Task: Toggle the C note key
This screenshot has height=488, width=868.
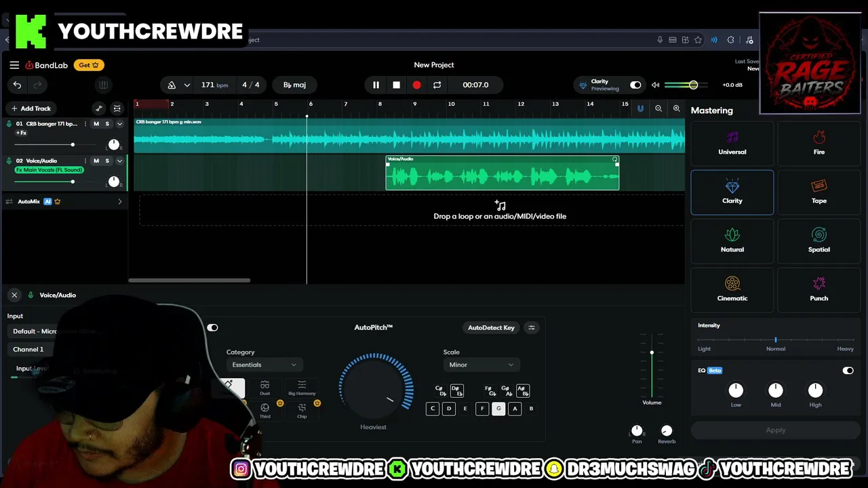Action: pyautogui.click(x=433, y=409)
